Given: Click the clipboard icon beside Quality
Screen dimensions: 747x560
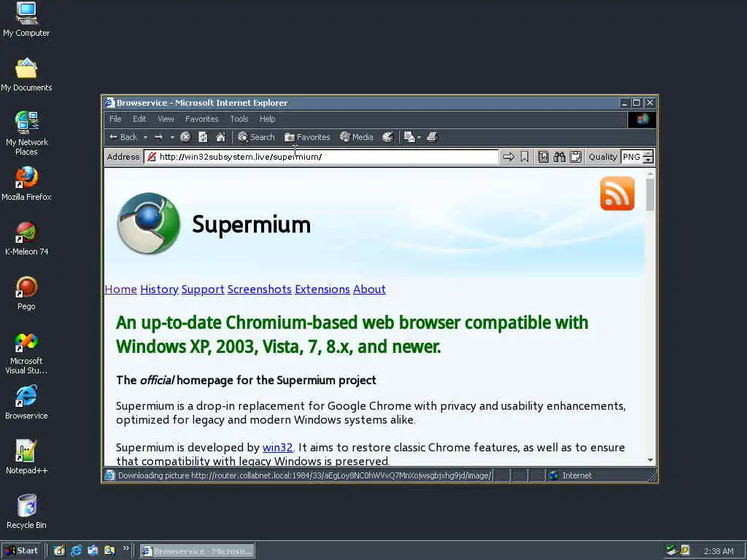Looking at the screenshot, I should coord(576,157).
